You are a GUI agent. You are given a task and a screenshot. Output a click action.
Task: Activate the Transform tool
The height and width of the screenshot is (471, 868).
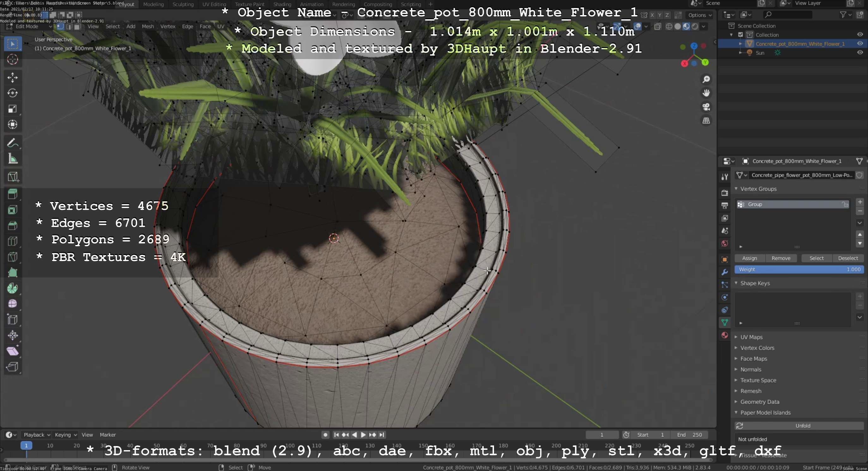click(x=12, y=124)
